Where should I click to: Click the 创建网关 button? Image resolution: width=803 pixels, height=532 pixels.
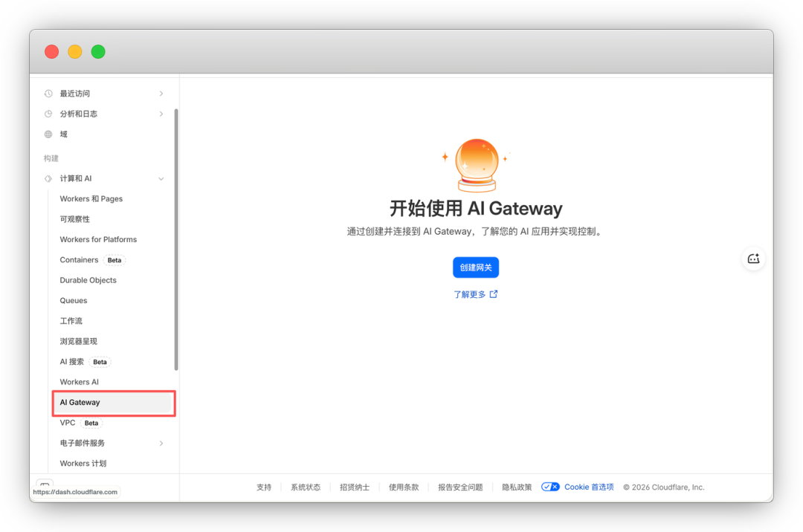[x=475, y=267]
